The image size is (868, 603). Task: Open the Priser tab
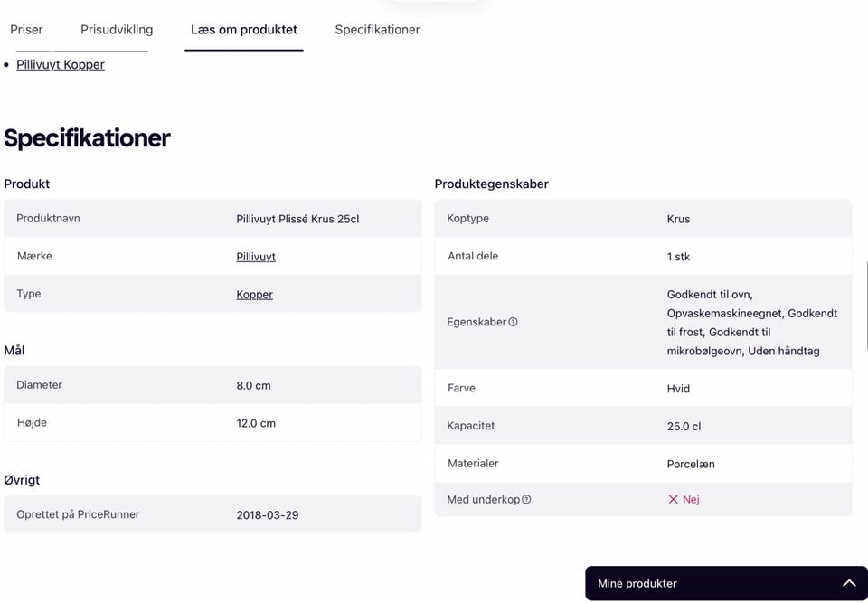26,30
